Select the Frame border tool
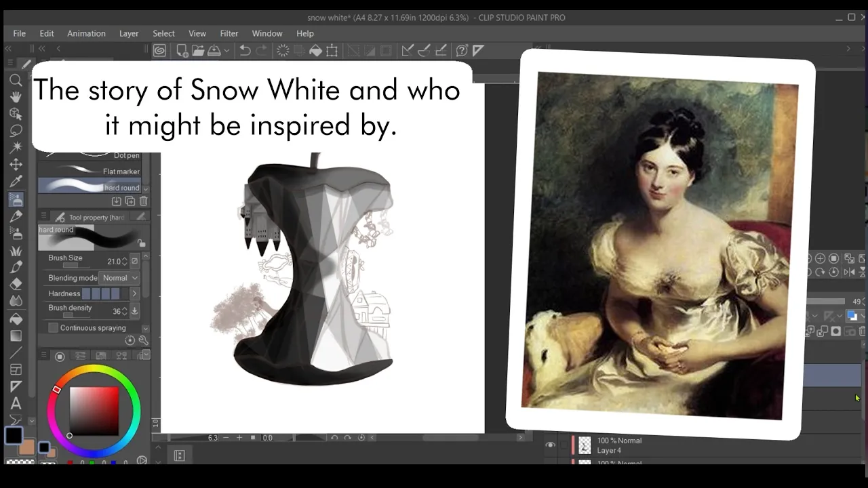 click(16, 369)
